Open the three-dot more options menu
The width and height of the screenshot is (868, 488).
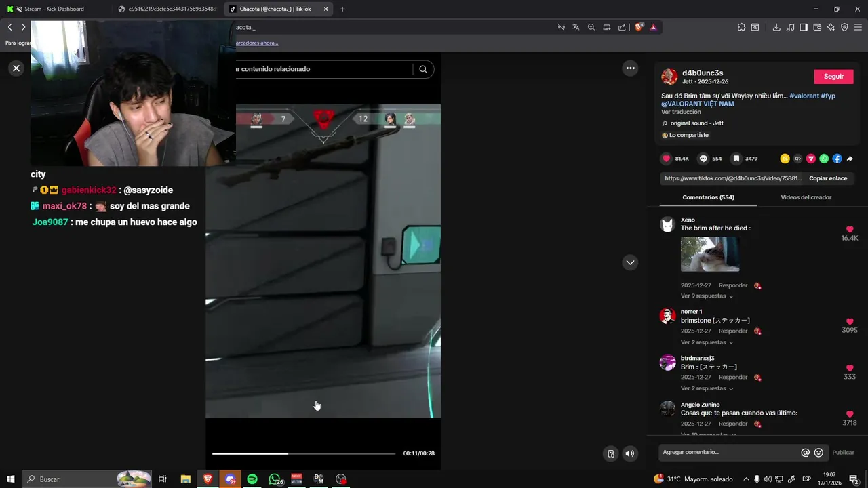tap(630, 68)
